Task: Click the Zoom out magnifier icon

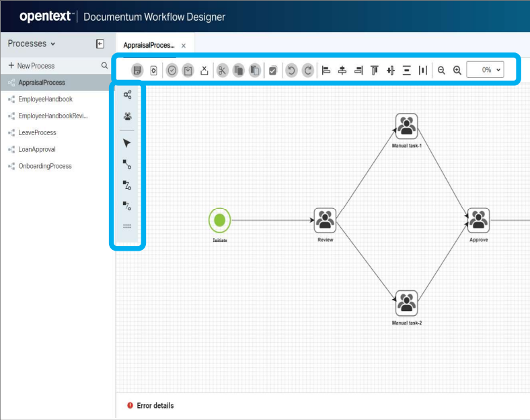Action: 441,70
